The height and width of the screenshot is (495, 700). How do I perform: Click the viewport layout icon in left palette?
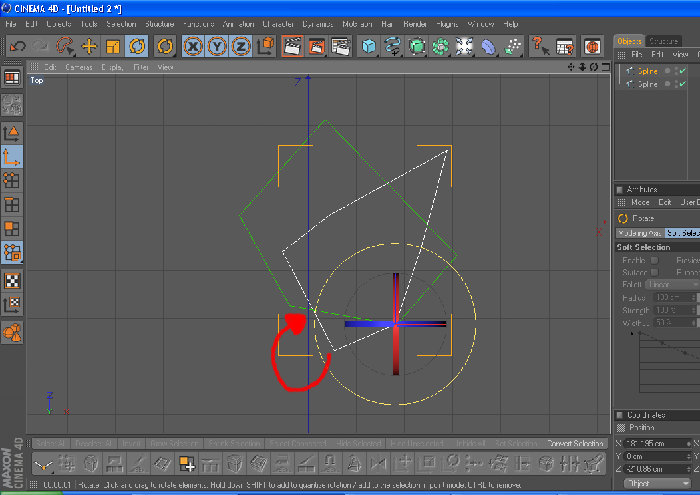(x=12, y=78)
